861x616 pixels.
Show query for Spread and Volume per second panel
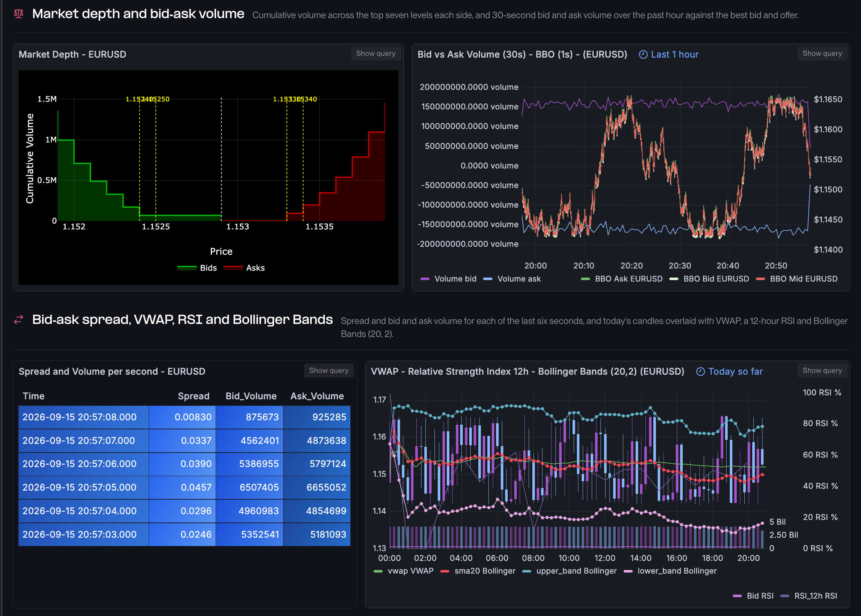click(x=328, y=371)
